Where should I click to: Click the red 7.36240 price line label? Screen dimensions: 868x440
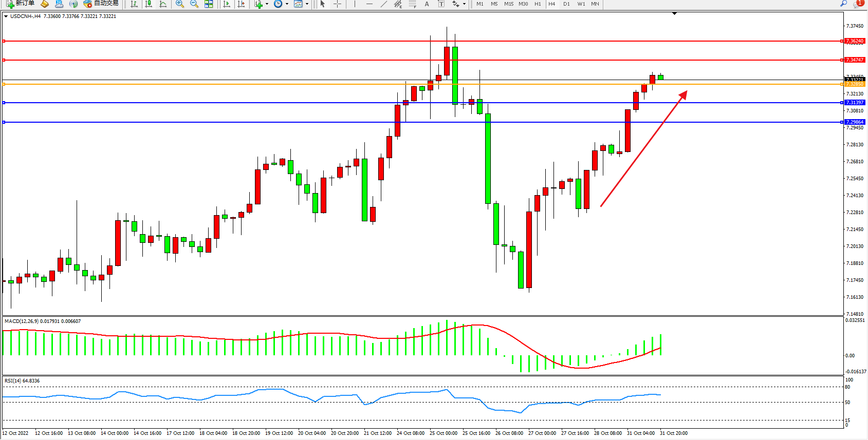click(x=855, y=41)
